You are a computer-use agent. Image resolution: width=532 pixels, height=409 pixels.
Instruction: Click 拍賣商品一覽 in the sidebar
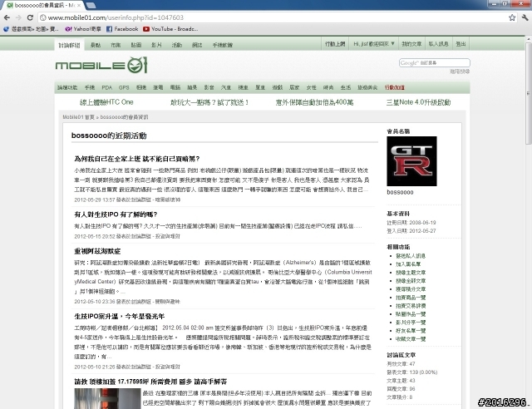[411, 298]
